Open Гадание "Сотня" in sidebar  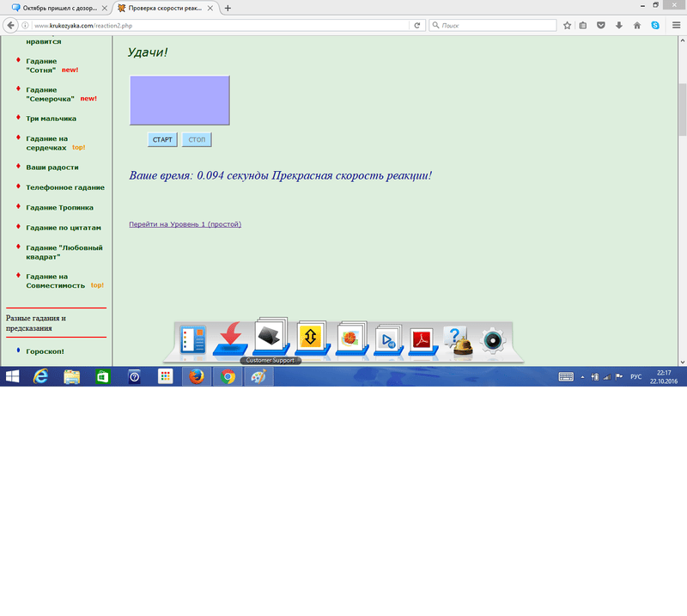[x=41, y=65]
